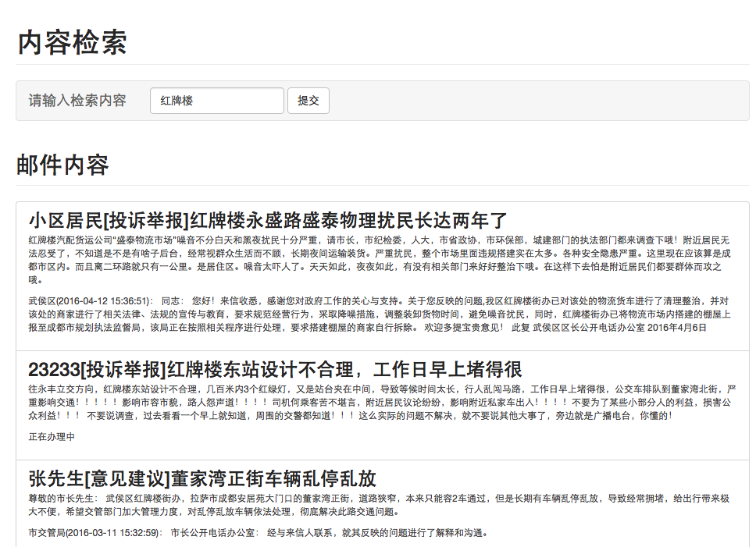
Task: Click the 正在办理中 status text
Action: [x=52, y=437]
